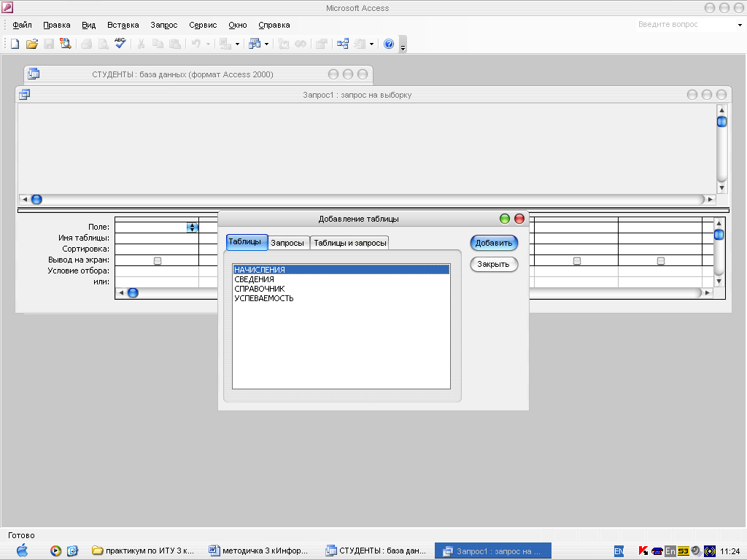Open the Undo dropdown arrow
Image resolution: width=747 pixels, height=560 pixels.
click(208, 44)
